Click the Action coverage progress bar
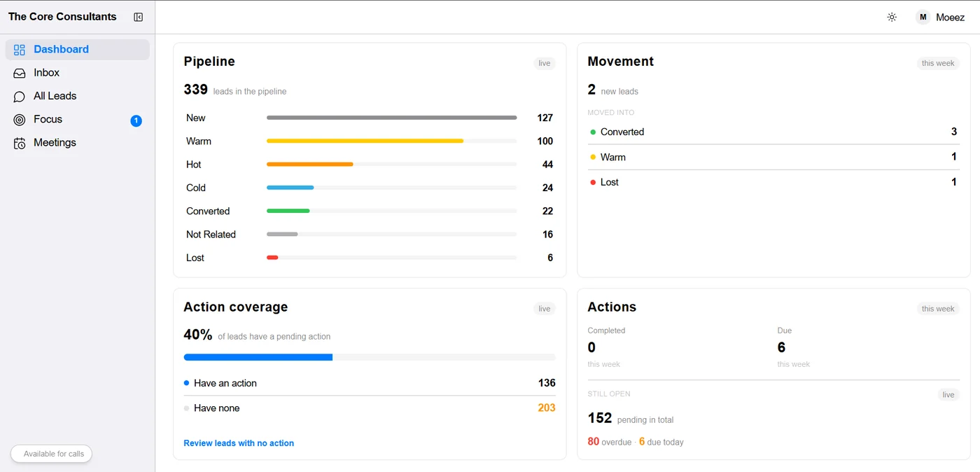This screenshot has width=980, height=472. coord(370,357)
